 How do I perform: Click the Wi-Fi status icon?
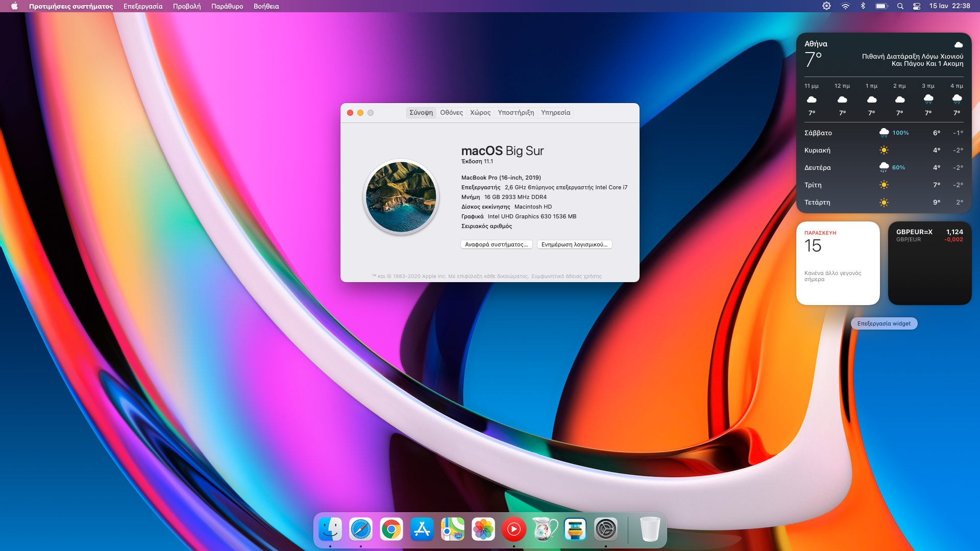(x=845, y=6)
